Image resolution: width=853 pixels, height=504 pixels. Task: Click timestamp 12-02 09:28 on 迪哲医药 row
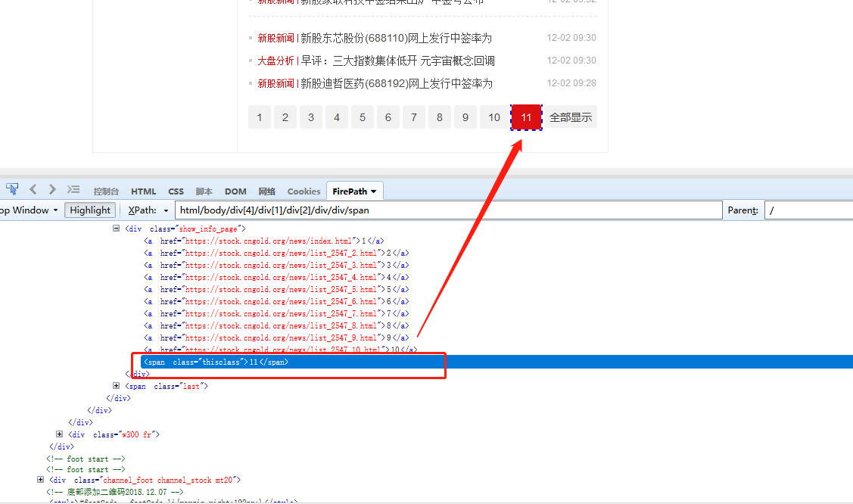point(571,83)
